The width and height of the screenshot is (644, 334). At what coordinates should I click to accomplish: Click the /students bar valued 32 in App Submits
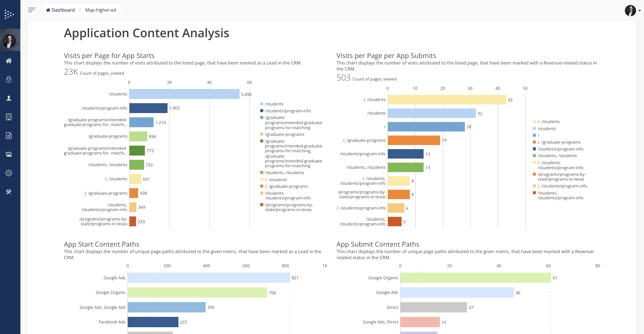[x=432, y=113]
